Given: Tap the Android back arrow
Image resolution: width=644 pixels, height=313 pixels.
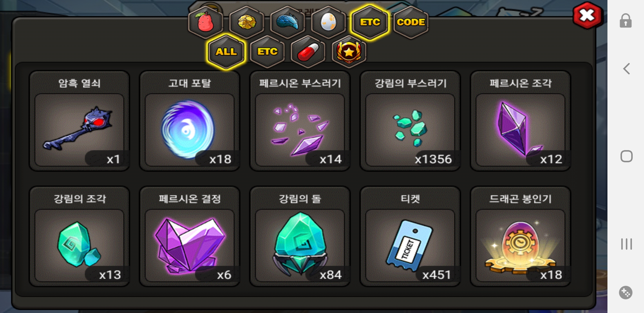Looking at the screenshot, I should pyautogui.click(x=626, y=69).
